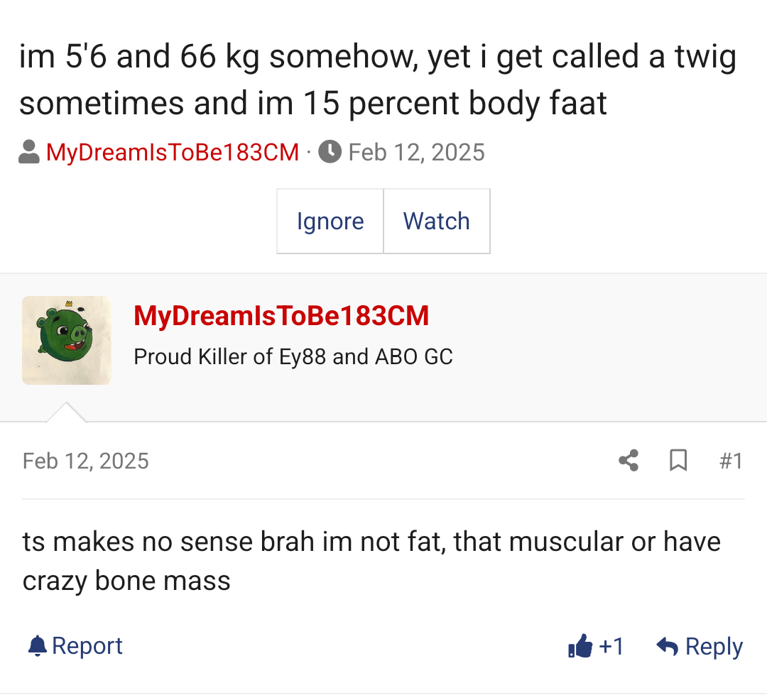Click the bookmark icon to save the post
This screenshot has width=767, height=700.
click(x=678, y=461)
